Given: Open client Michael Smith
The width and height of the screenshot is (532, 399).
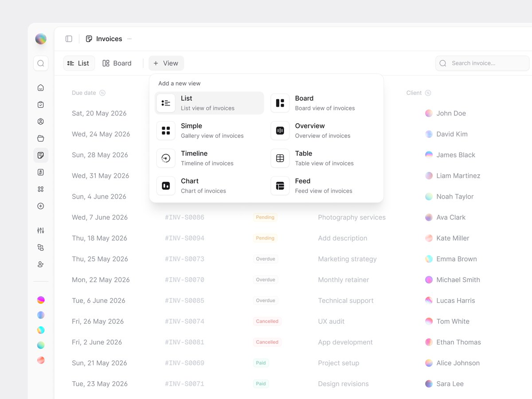Looking at the screenshot, I should pos(458,280).
